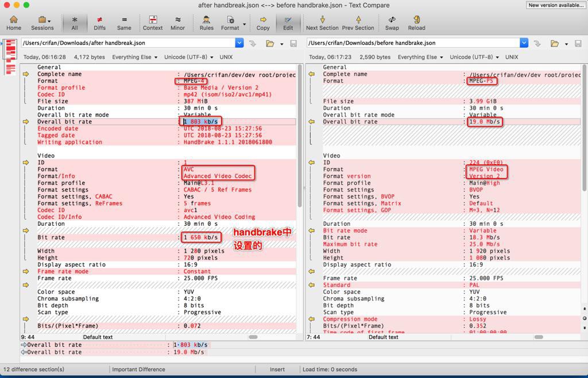
Task: Click the right pane horizontal scrollbar thumb
Action: click(x=539, y=337)
